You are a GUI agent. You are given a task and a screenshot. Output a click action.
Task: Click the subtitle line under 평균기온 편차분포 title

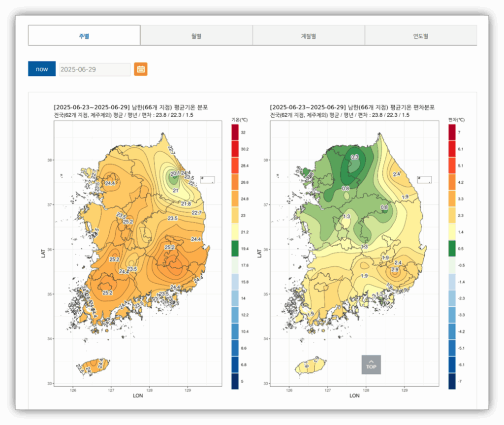tap(340, 115)
